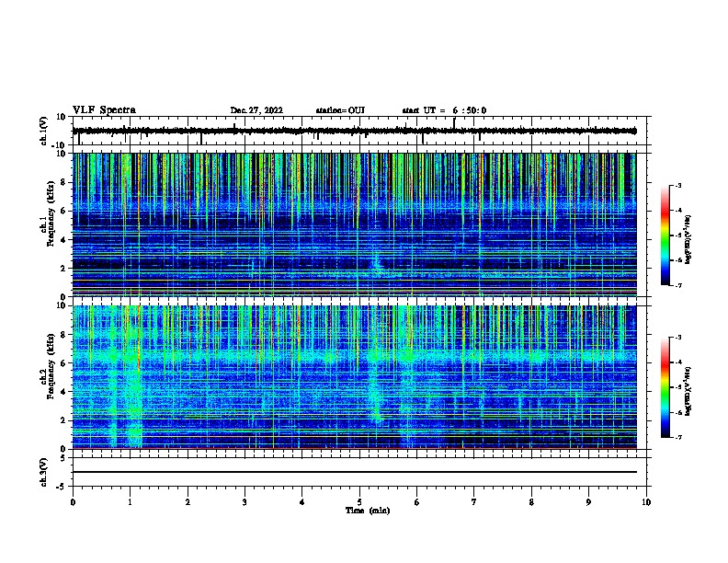The height and width of the screenshot is (563, 728).
Task: Click the 8 kHz tick label on ch.2 spectrogram
Action: click(x=63, y=335)
